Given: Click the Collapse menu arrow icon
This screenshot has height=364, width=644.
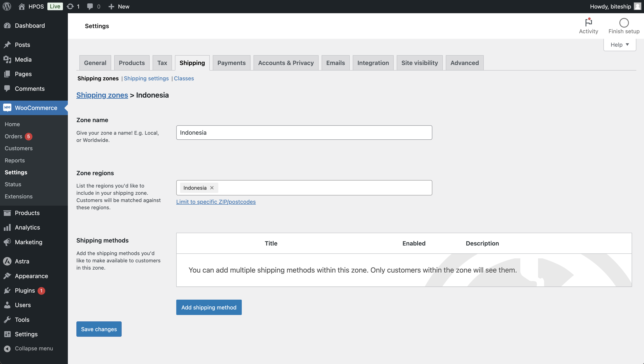Looking at the screenshot, I should pos(7,348).
